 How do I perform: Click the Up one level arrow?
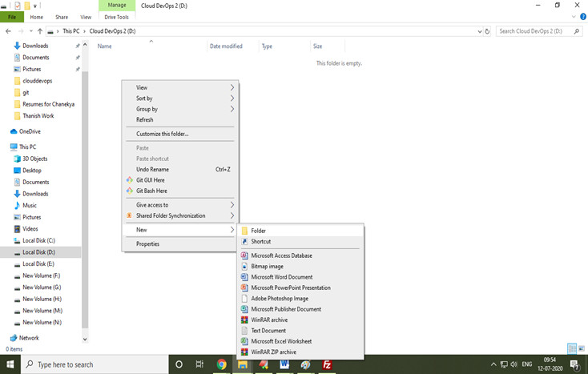[x=39, y=31]
